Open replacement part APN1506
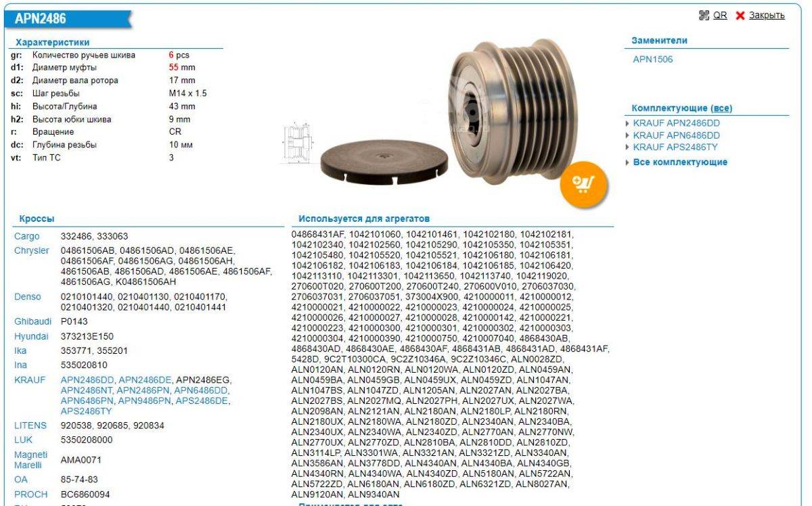The height and width of the screenshot is (506, 812). pyautogui.click(x=652, y=60)
